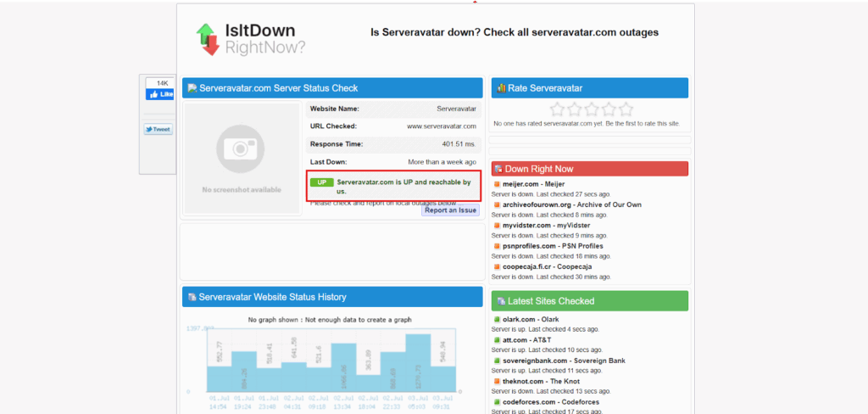The image size is (868, 414).
Task: Open the codeforces.com - Codeforces link
Action: (551, 402)
